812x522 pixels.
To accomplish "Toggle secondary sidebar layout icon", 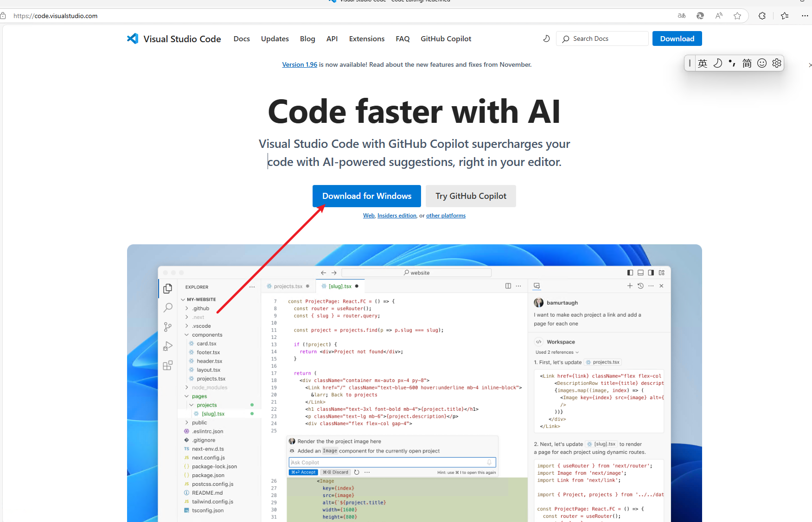I will click(651, 273).
